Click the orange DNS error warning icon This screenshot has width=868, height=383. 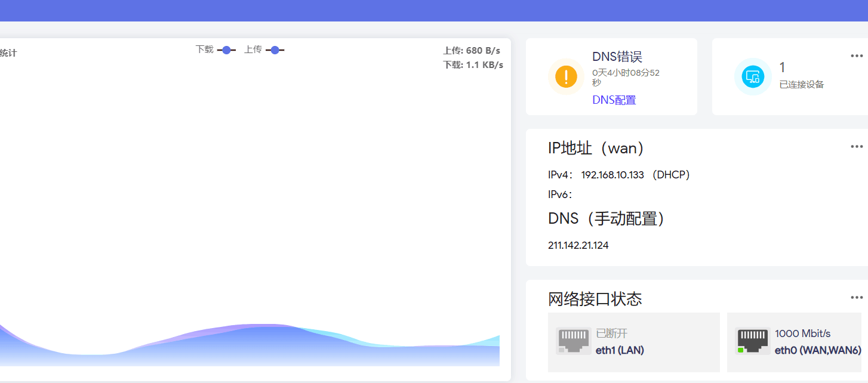[566, 77]
